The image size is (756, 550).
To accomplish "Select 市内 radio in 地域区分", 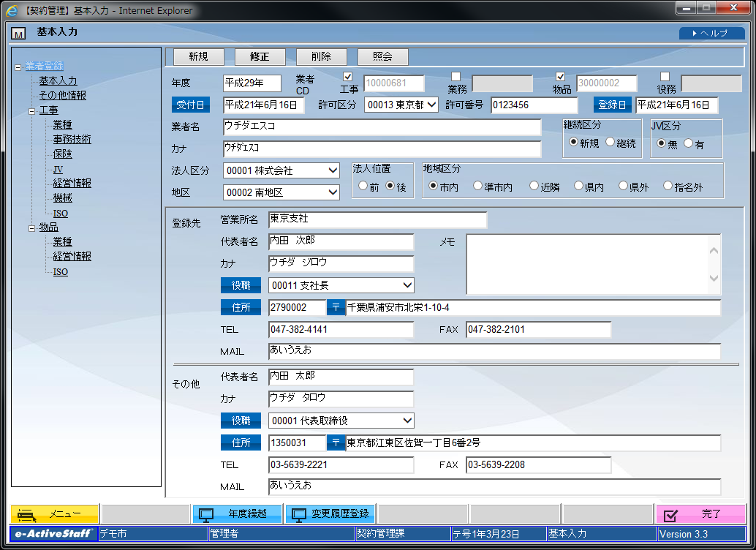I will coord(433,186).
